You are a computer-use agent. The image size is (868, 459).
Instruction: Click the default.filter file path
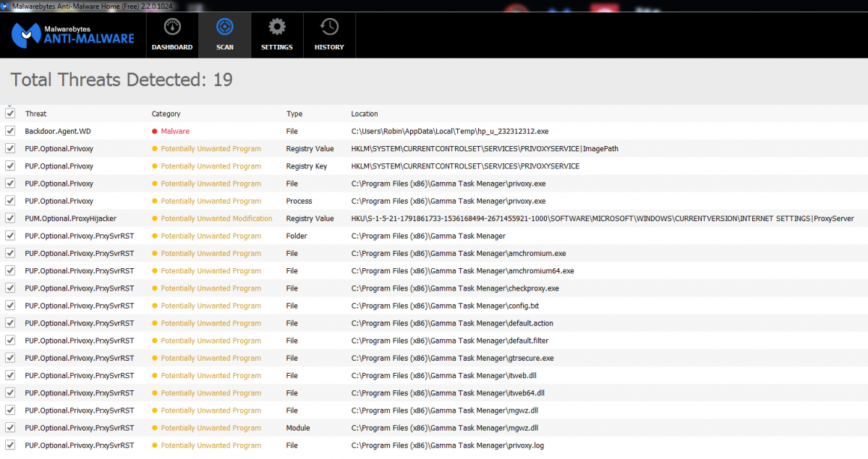(x=450, y=340)
